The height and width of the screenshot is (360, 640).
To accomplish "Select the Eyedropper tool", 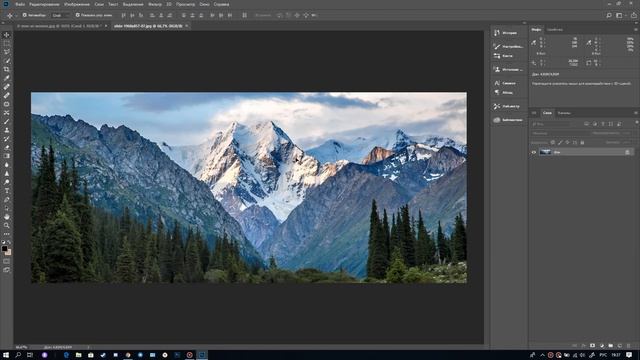I will [x=7, y=78].
